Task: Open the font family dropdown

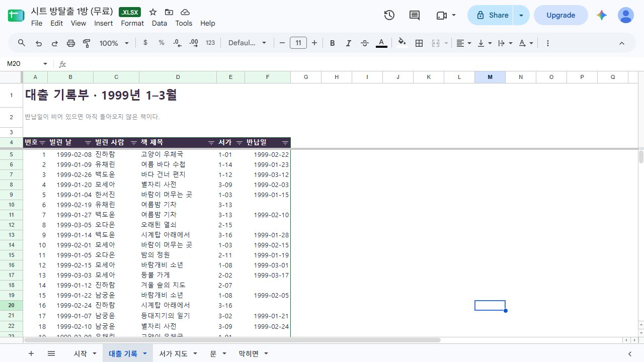Action: tap(248, 43)
